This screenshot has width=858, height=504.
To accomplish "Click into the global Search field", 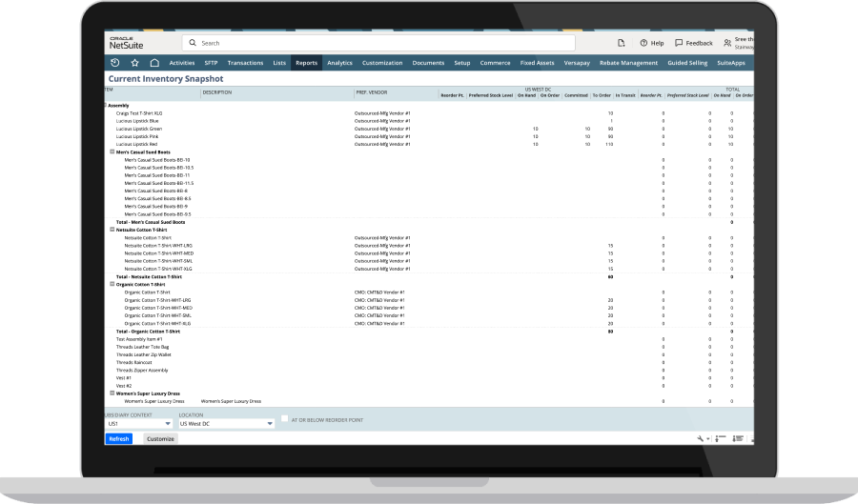I will coord(381,43).
